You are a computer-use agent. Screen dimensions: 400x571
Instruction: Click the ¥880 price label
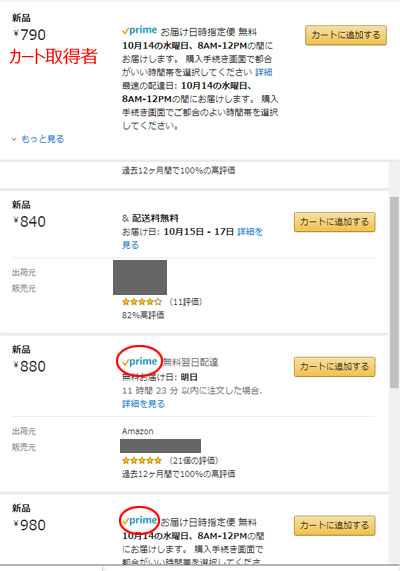click(29, 366)
